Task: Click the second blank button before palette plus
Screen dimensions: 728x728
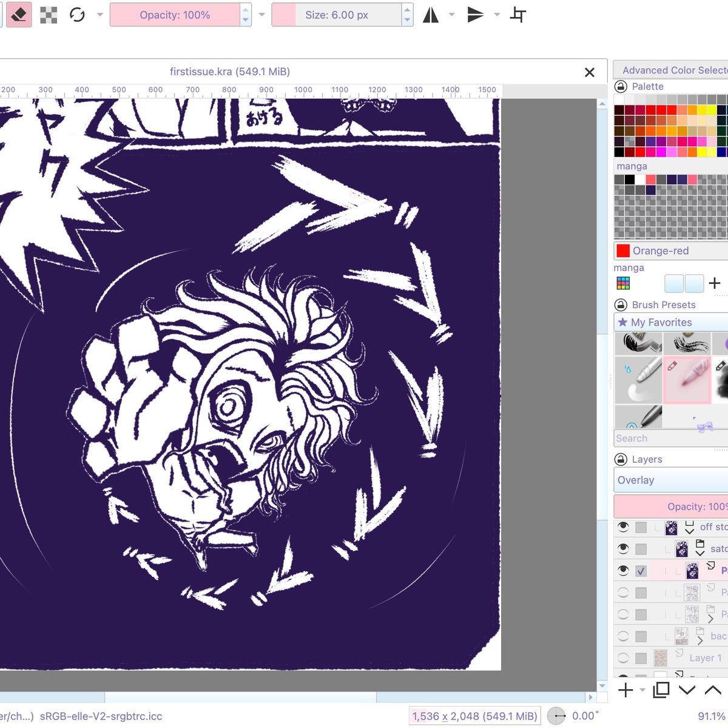Action: point(694,283)
